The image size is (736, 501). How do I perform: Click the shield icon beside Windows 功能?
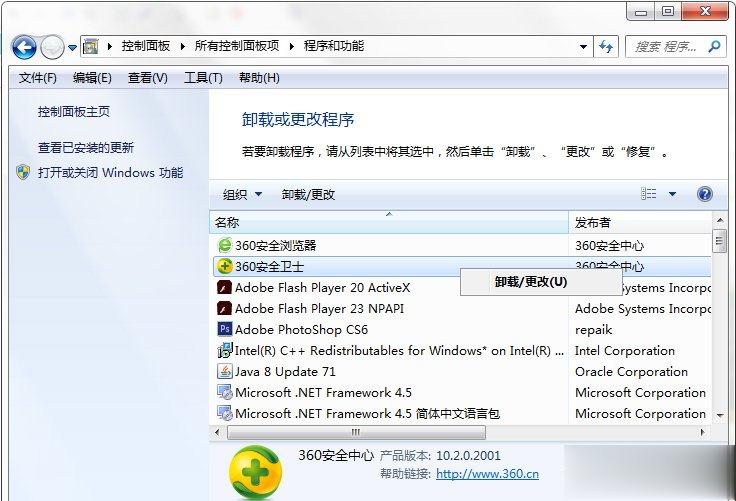click(x=23, y=172)
